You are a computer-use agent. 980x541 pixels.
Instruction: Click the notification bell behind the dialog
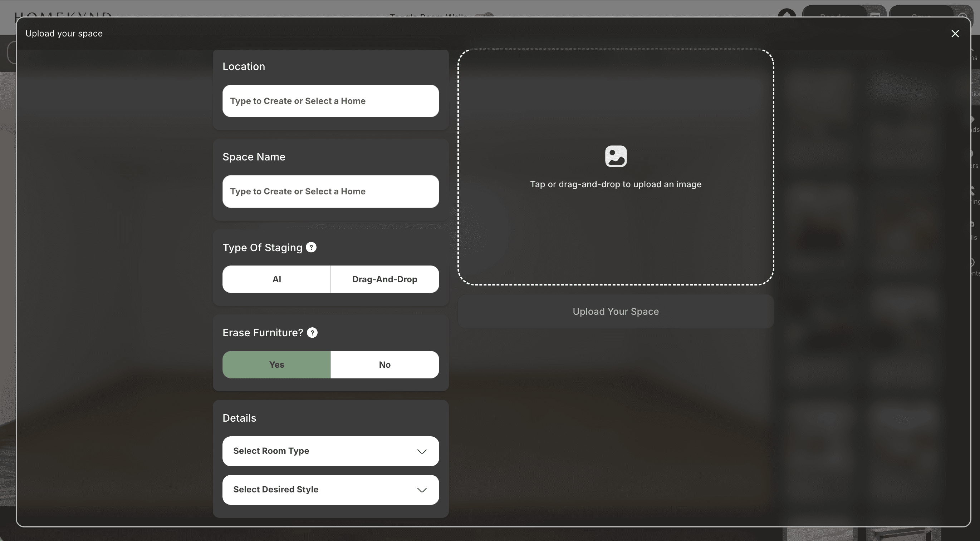tap(787, 13)
